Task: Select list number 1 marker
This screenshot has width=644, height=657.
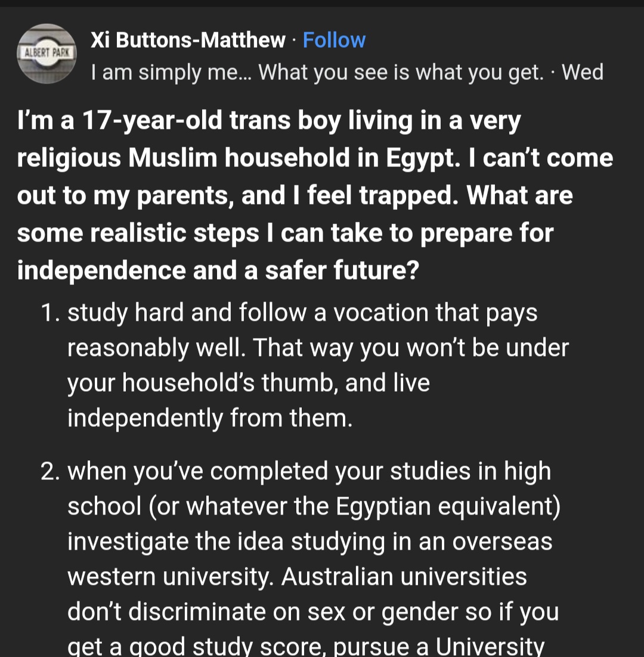Action: click(50, 313)
